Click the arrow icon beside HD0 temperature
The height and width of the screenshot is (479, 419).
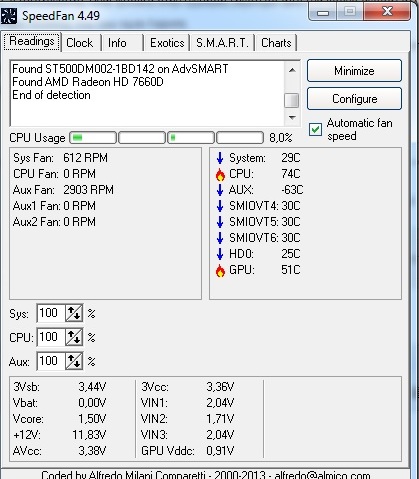[220, 254]
